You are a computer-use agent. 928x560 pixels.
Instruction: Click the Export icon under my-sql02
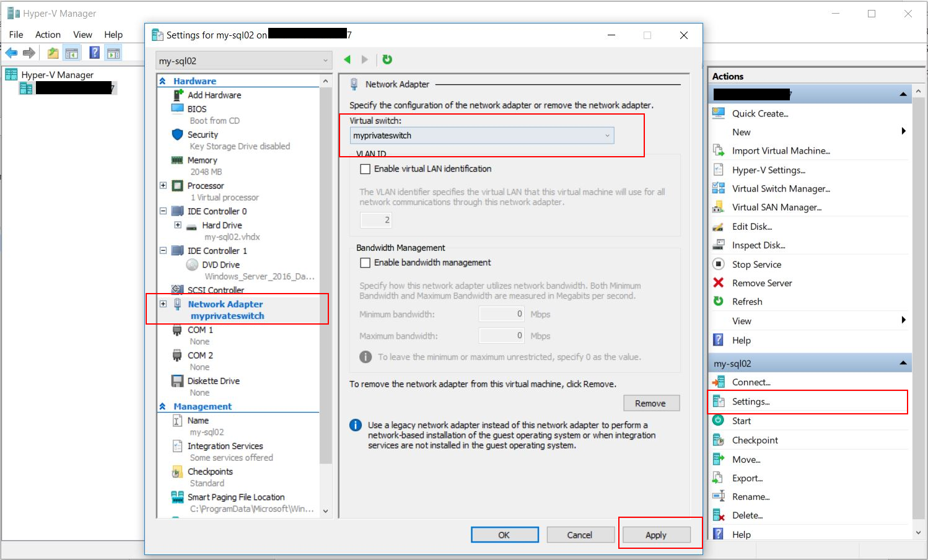click(719, 478)
